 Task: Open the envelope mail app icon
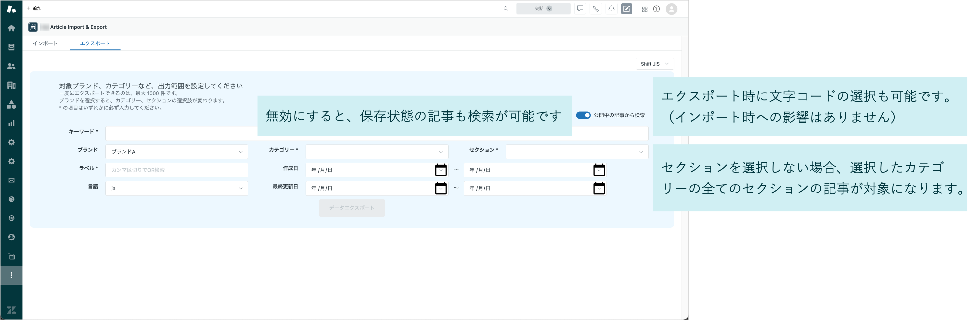point(12,180)
